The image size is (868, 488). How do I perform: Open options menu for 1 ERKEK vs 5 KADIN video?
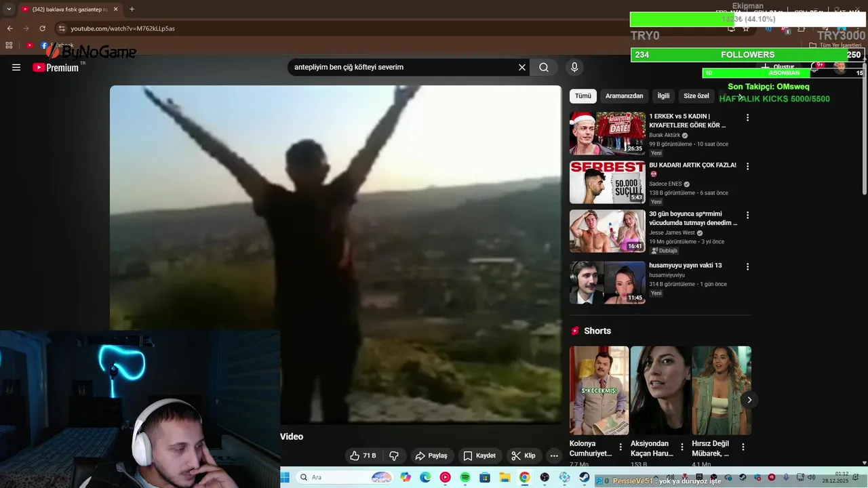pos(747,117)
